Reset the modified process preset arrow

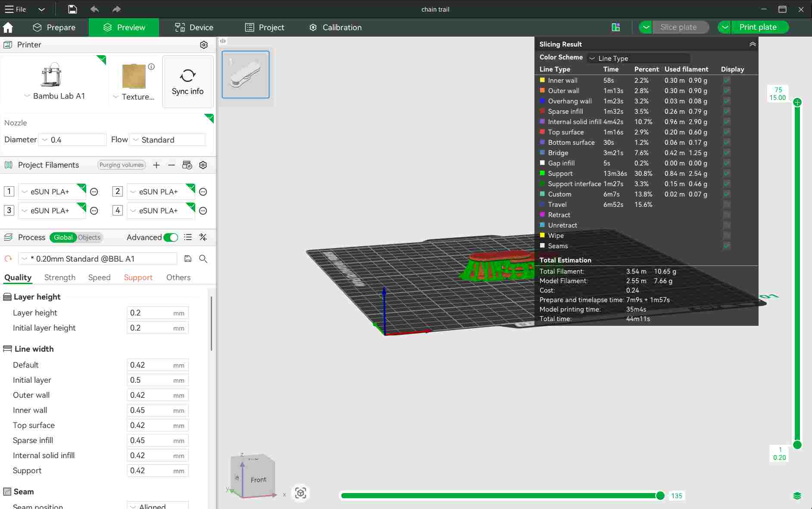coord(8,259)
